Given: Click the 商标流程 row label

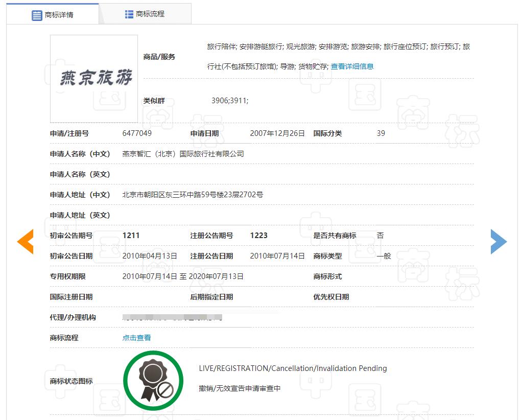Looking at the screenshot, I should 64,338.
